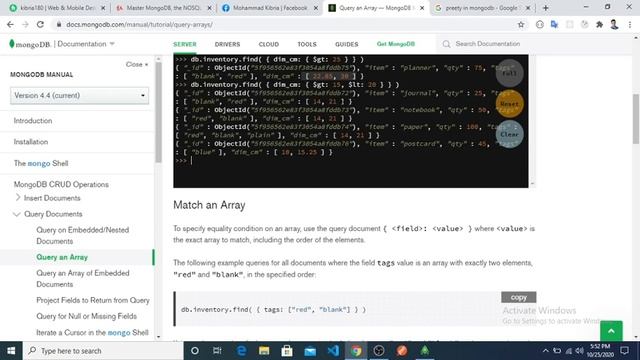
Task: Click the Full button on the shell
Action: pyautogui.click(x=509, y=73)
